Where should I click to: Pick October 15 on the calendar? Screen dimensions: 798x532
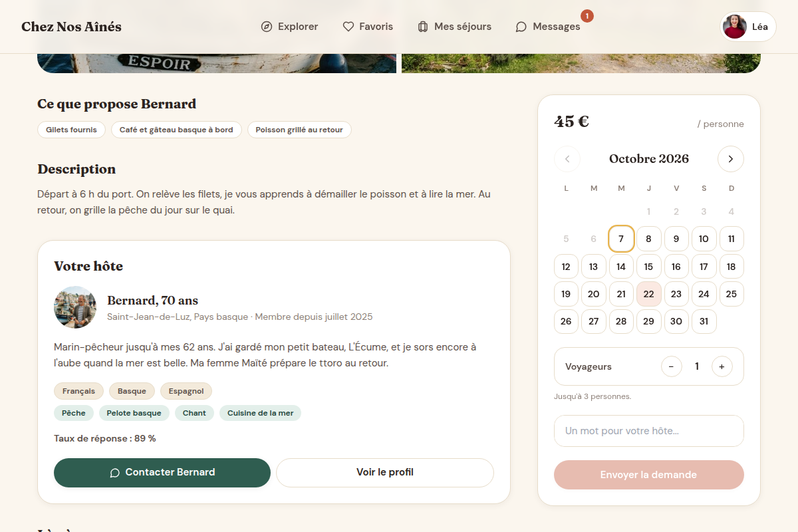point(648,267)
